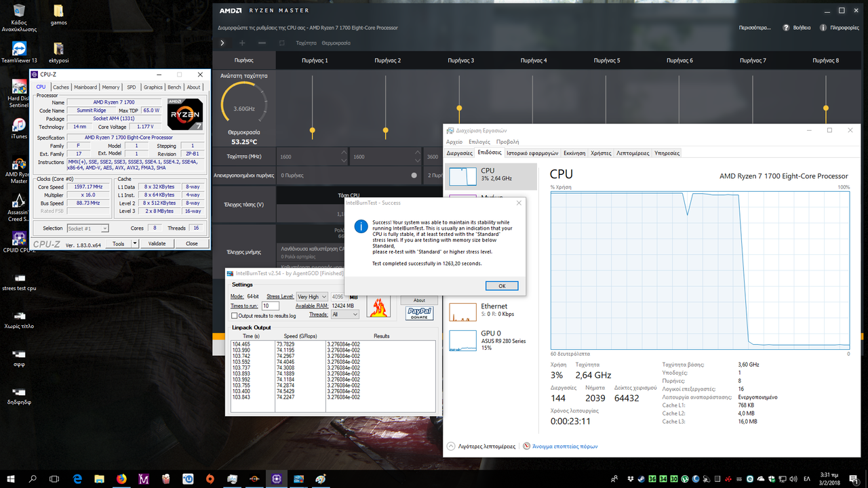868x488 pixels.
Task: Toggle the disabled cores switch for first core pair
Action: point(414,175)
